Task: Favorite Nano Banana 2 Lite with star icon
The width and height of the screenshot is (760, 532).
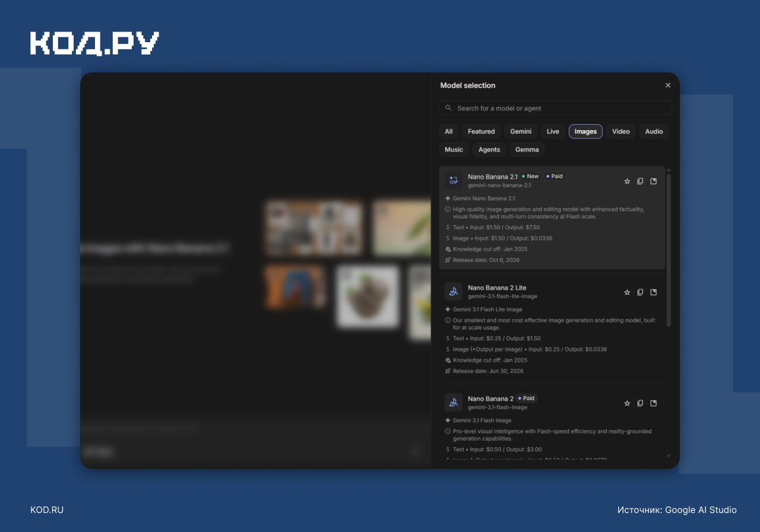Action: [627, 292]
